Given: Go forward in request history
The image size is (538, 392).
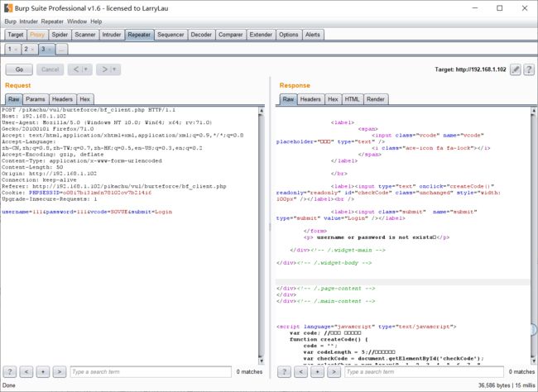Looking at the screenshot, I should [104, 69].
